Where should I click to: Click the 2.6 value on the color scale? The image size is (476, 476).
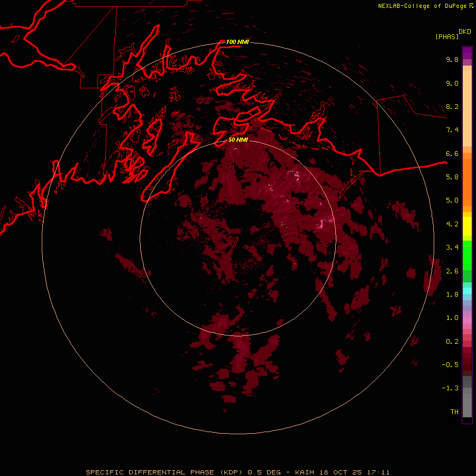452,271
